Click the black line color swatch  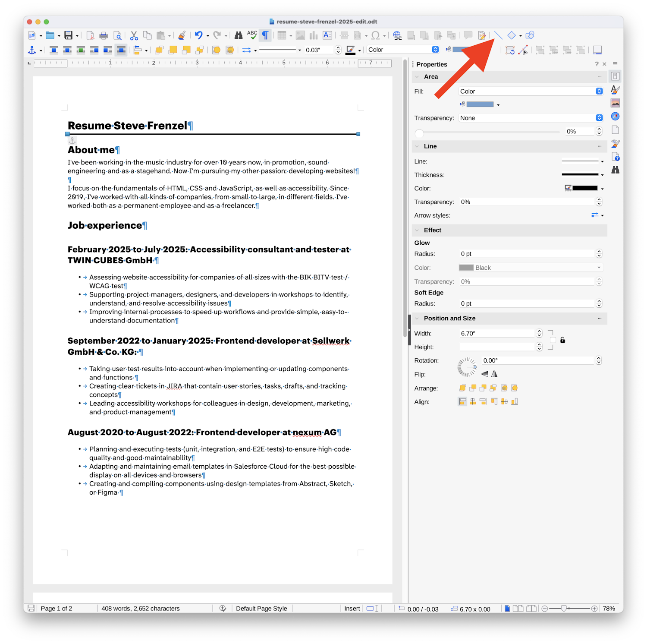click(584, 188)
